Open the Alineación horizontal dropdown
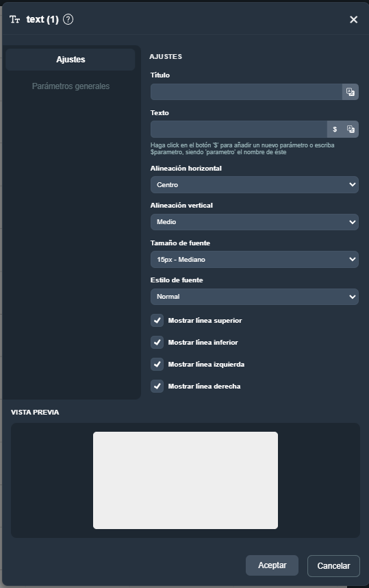This screenshot has width=369, height=588. click(255, 184)
